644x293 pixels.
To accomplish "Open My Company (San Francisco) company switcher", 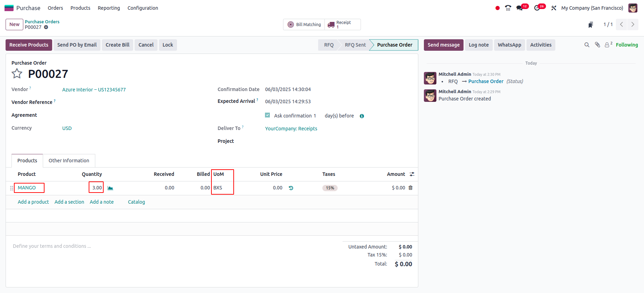I will [592, 8].
